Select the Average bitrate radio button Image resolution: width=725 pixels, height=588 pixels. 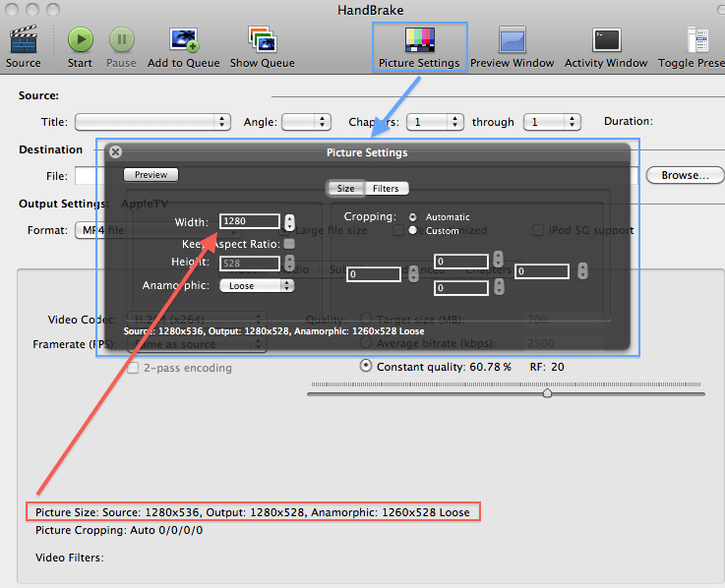[x=366, y=342]
